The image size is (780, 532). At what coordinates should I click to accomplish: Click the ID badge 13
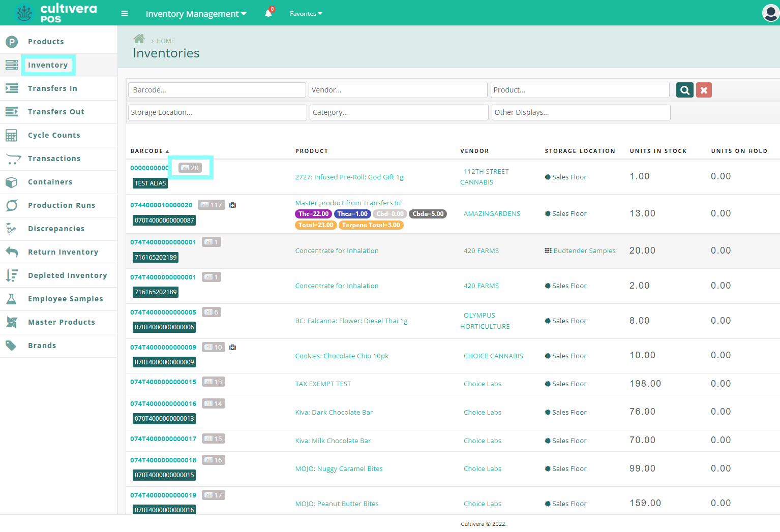(214, 382)
